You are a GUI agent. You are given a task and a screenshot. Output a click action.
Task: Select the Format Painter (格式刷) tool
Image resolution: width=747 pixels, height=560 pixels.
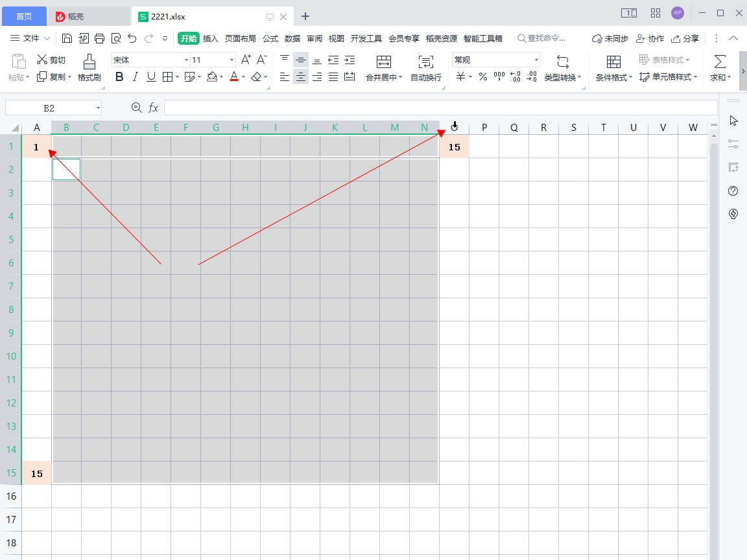pyautogui.click(x=89, y=67)
